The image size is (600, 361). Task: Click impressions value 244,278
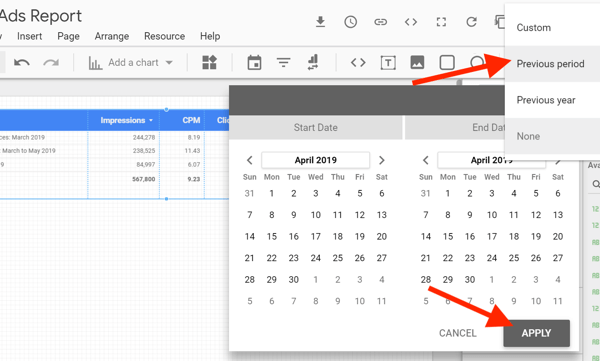[143, 137]
